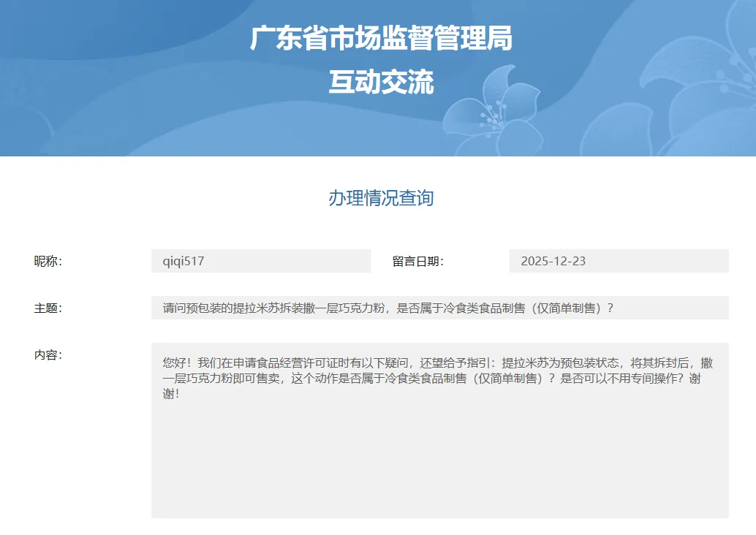Select the 留言日期 date field showing 2025-12-23
This screenshot has height=535, width=756.
point(618,261)
